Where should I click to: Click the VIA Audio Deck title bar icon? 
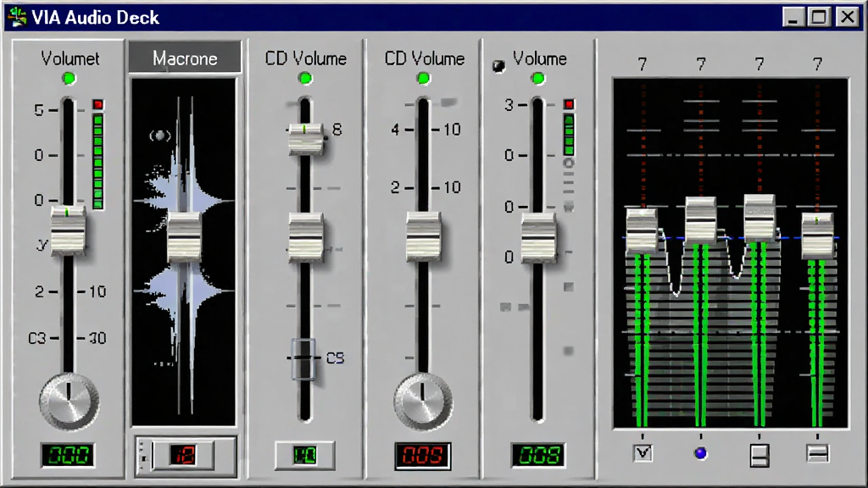click(17, 17)
